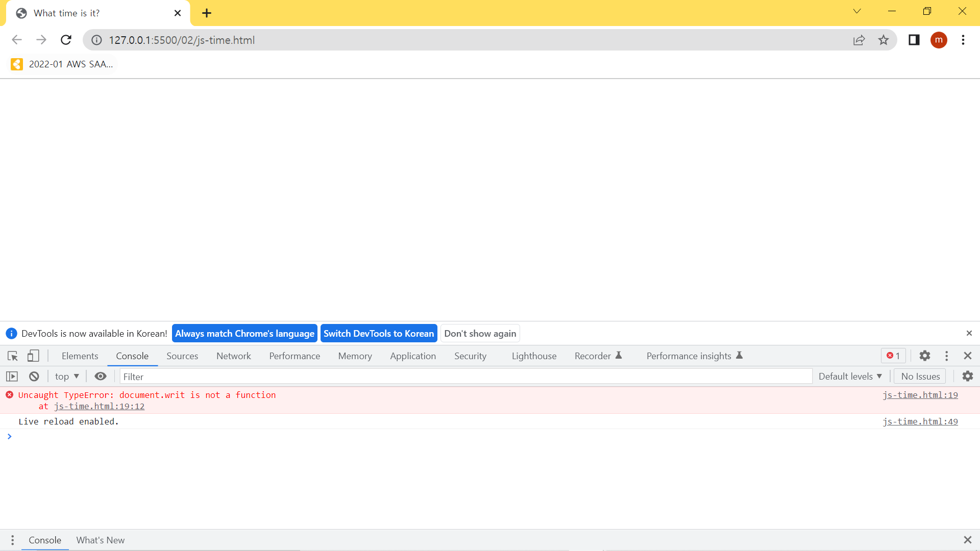
Task: Clear console with the block icon
Action: pyautogui.click(x=34, y=377)
